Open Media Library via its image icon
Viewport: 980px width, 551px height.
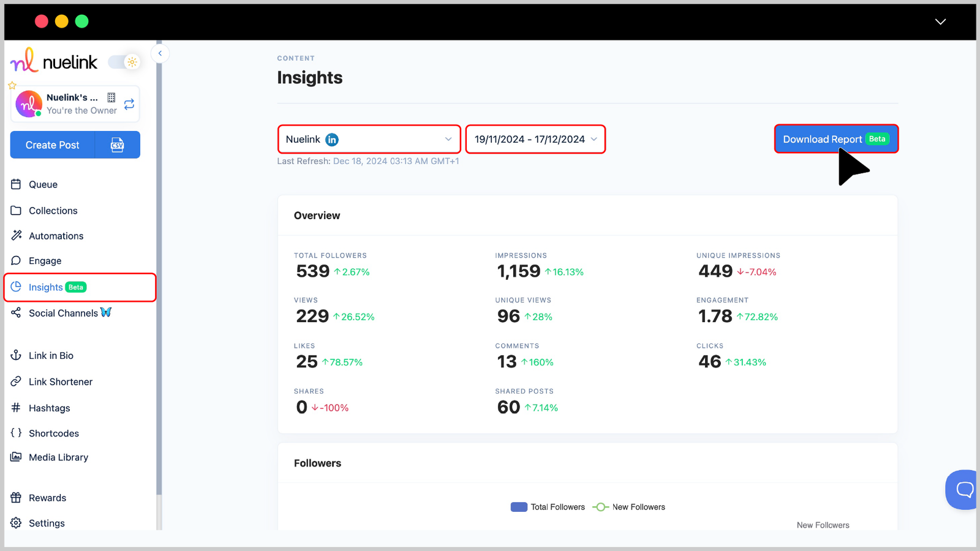pyautogui.click(x=17, y=457)
